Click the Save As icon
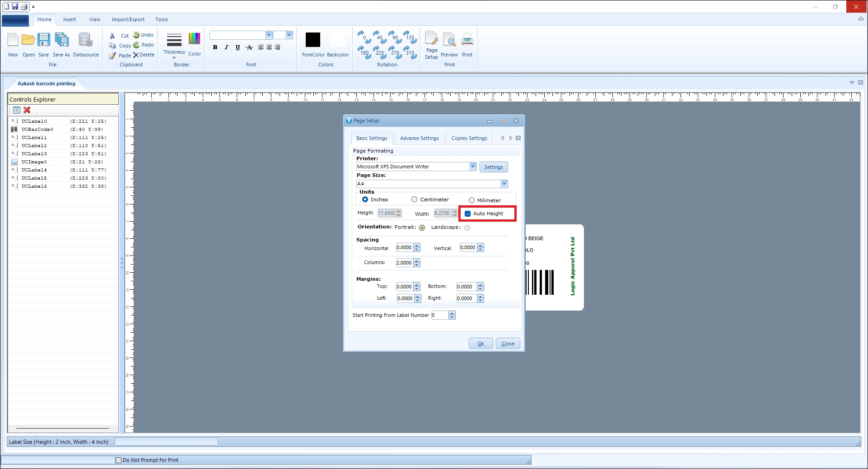This screenshot has width=868, height=469. click(x=61, y=40)
